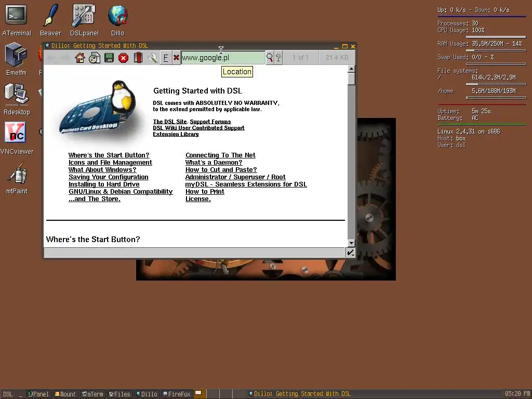Follow Administrator / Superuser / Root link
The width and height of the screenshot is (532, 399).
click(235, 177)
